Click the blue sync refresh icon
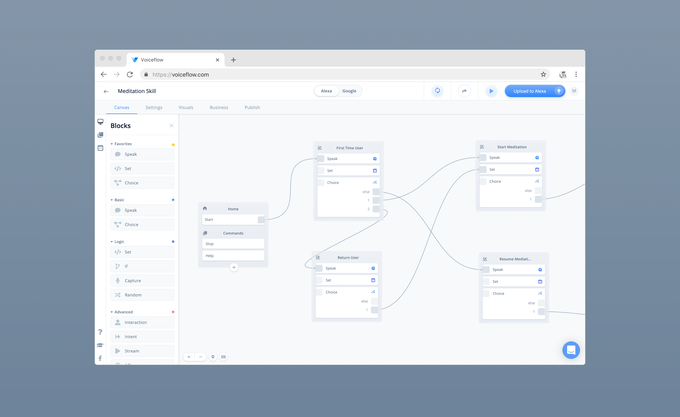 pos(437,91)
